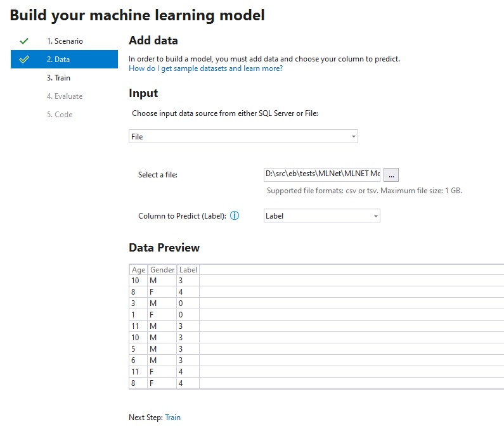This screenshot has width=504, height=434.
Task: Open the sample datasets help link
Action: [x=205, y=68]
